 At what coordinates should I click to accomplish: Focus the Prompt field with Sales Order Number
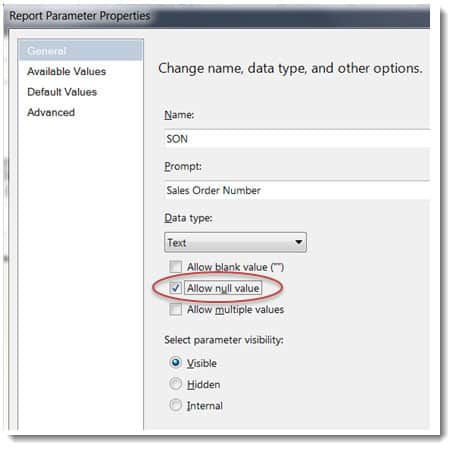coord(297,190)
